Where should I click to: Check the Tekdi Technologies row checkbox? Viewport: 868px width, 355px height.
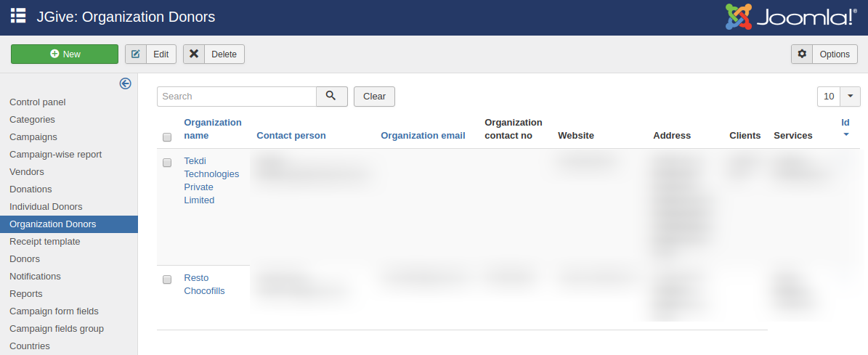coord(167,163)
